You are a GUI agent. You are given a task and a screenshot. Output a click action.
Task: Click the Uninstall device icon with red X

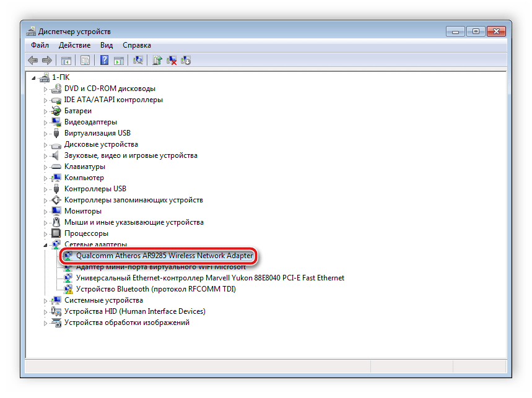coord(172,60)
